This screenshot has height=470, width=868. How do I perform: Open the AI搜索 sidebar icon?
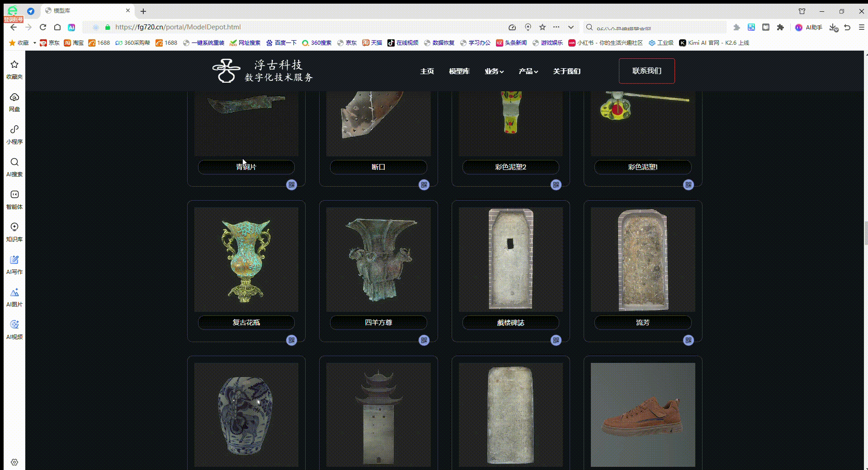pyautogui.click(x=14, y=167)
